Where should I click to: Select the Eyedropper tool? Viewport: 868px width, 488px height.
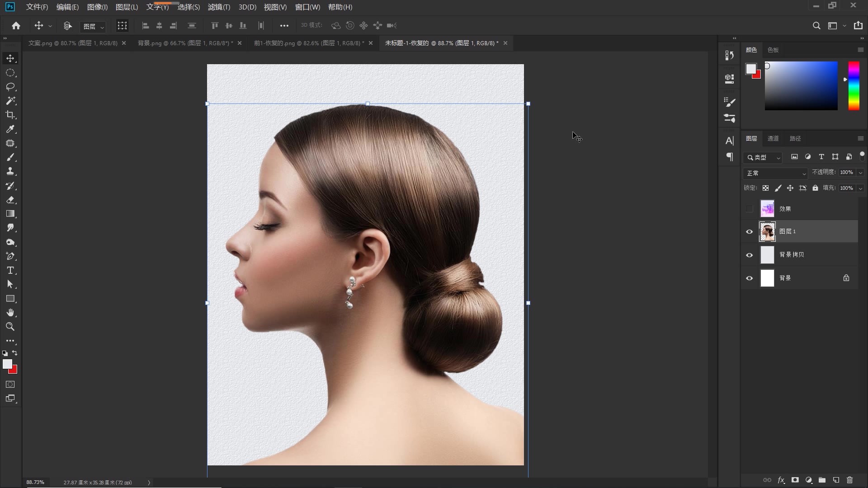(10, 129)
